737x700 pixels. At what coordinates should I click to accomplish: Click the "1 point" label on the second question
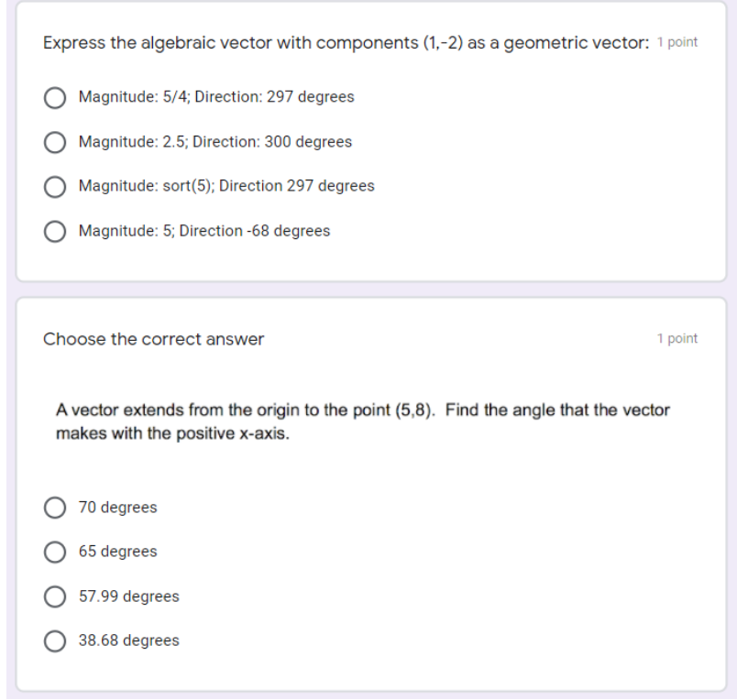(676, 339)
